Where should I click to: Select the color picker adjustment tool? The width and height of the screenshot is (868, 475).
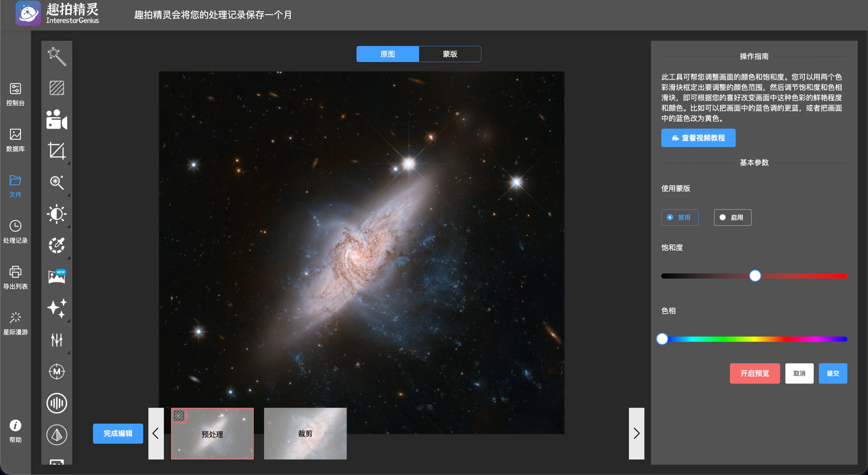[57, 245]
